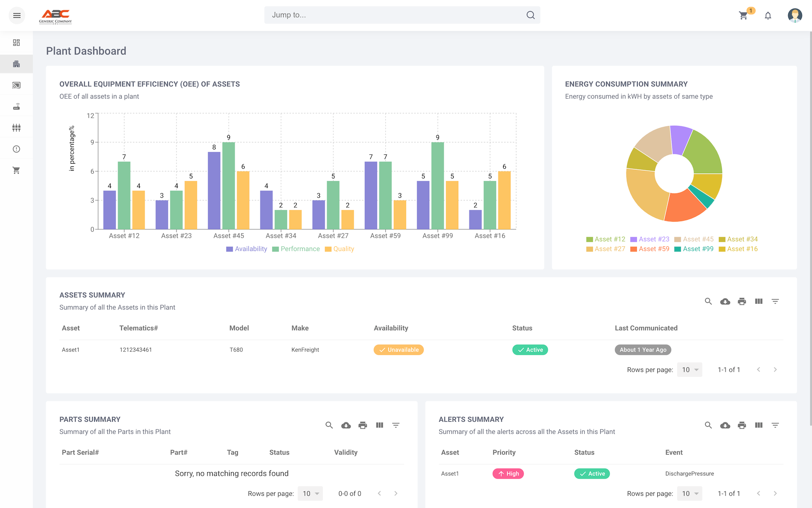Toggle Asset #12 in energy legend

click(606, 239)
